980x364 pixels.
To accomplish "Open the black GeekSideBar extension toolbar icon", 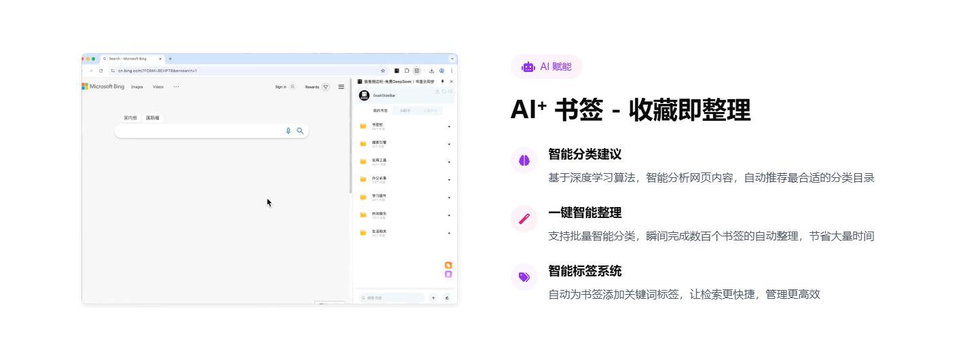I will click(x=397, y=71).
